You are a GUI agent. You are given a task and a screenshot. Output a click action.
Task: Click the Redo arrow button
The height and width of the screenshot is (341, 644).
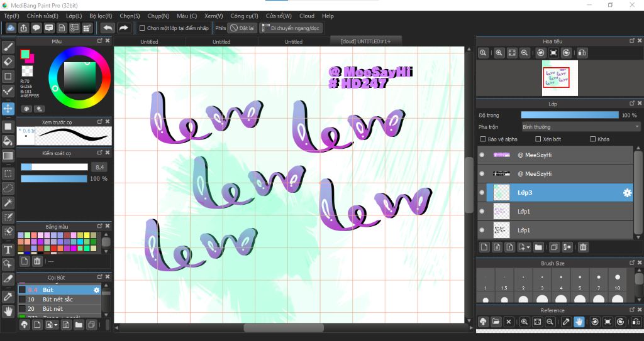(123, 28)
